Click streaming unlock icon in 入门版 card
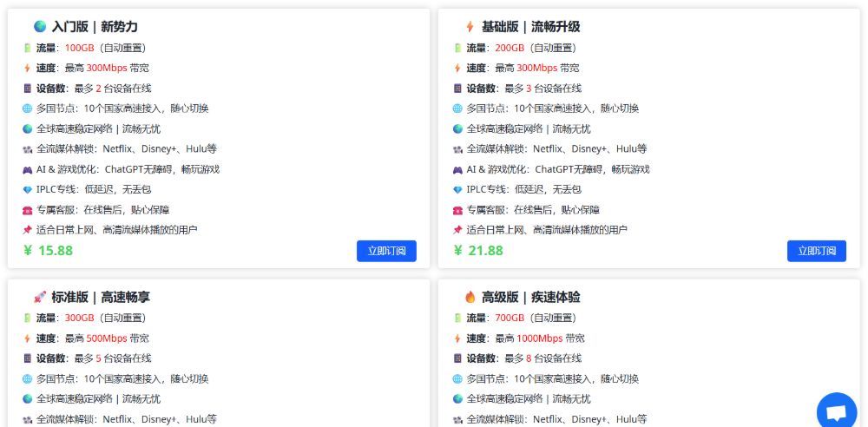Viewport: 868px width, 427px height. [x=27, y=149]
